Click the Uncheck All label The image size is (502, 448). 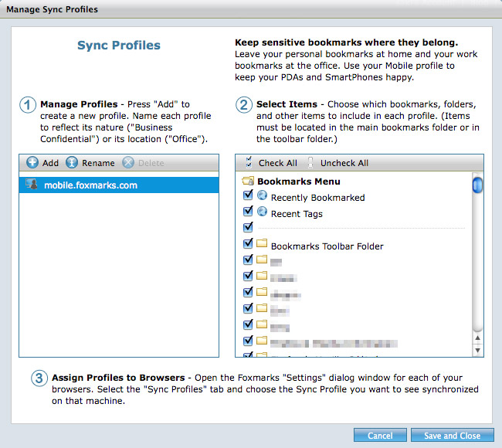pos(344,163)
